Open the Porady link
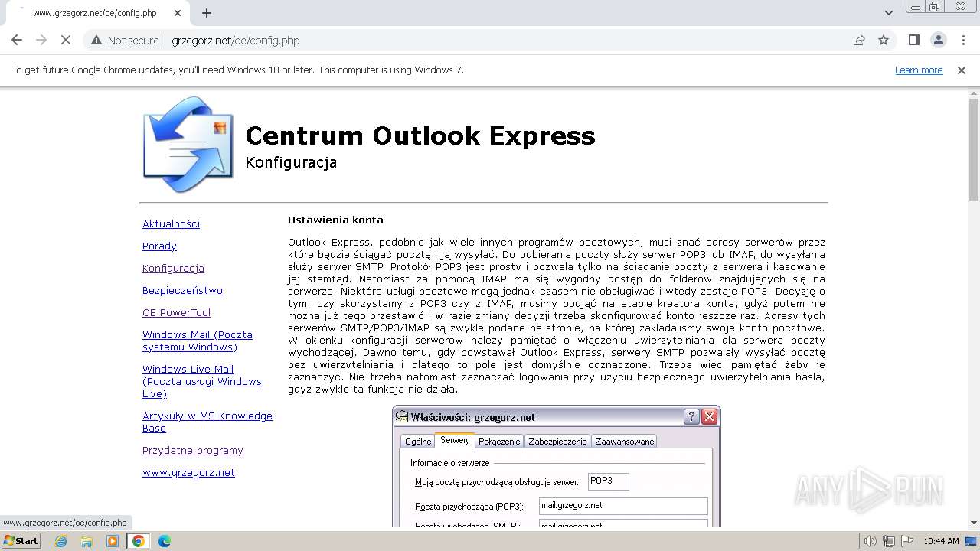Viewport: 980px width, 551px height. (x=159, y=246)
